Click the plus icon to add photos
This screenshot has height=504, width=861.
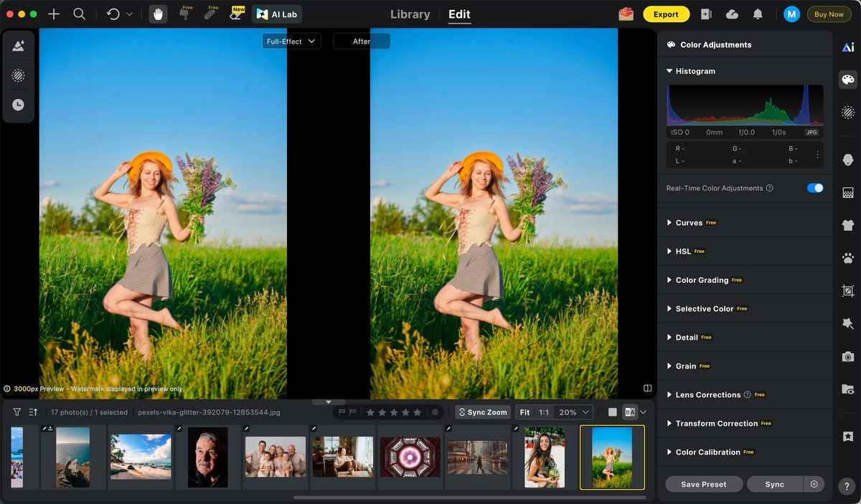coord(54,14)
